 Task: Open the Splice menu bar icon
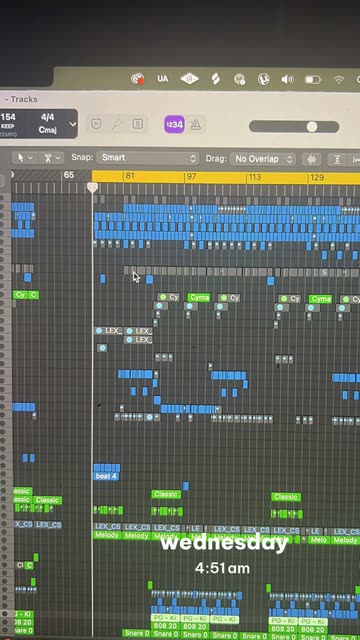pos(216,79)
